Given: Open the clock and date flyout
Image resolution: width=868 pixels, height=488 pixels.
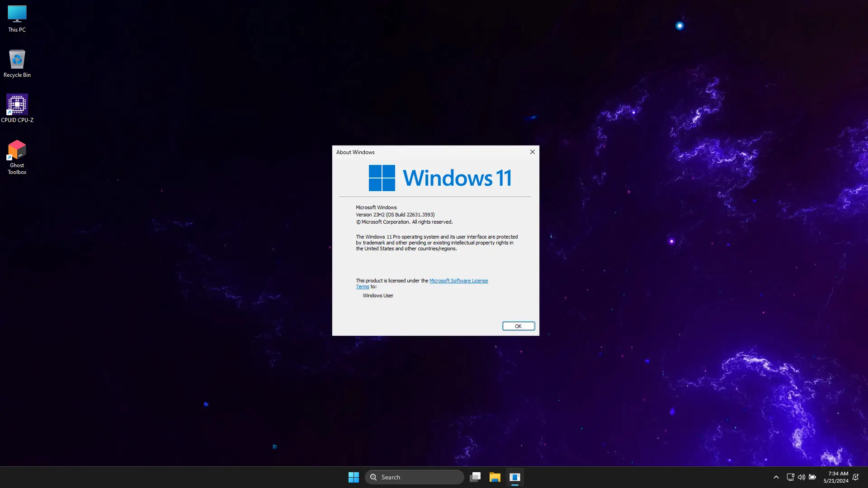Looking at the screenshot, I should (836, 477).
